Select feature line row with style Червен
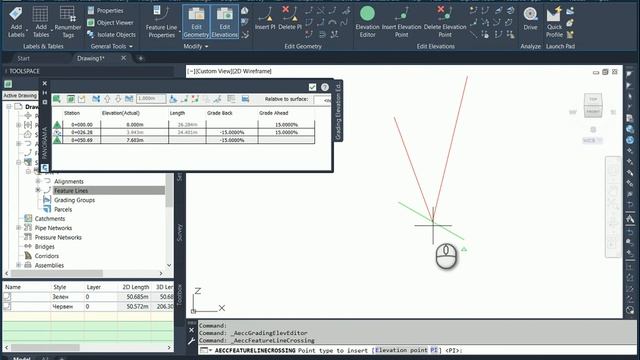 88,306
